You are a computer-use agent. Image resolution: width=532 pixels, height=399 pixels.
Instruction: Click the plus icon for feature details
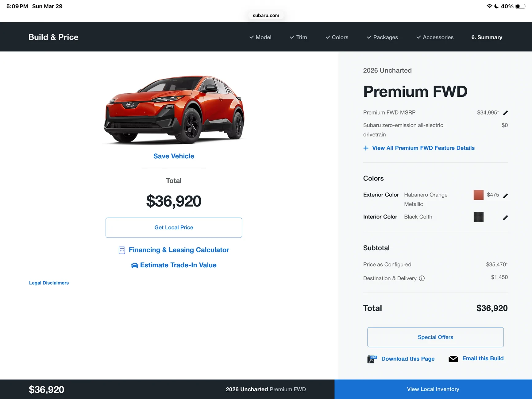[366, 148]
